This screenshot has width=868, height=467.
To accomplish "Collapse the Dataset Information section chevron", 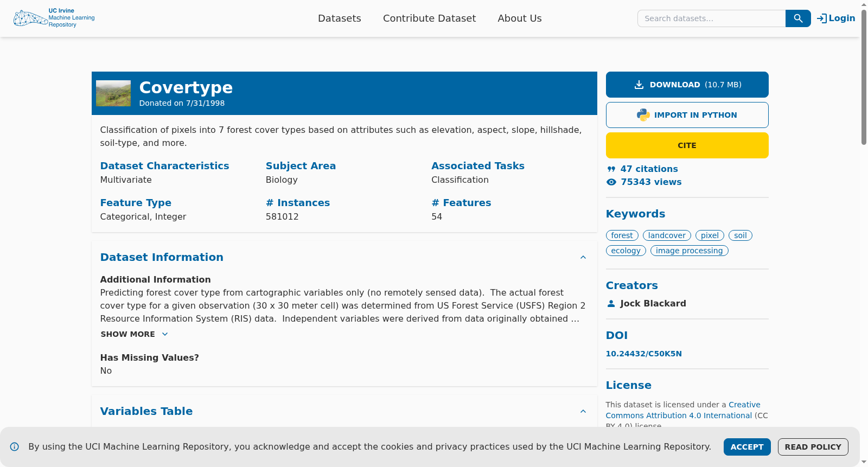I will pos(583,257).
